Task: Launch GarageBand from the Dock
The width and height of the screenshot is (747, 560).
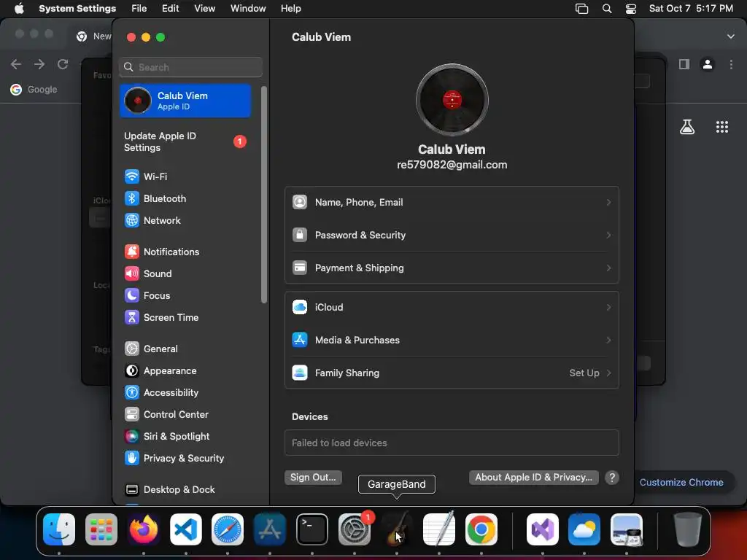Action: coord(397,529)
